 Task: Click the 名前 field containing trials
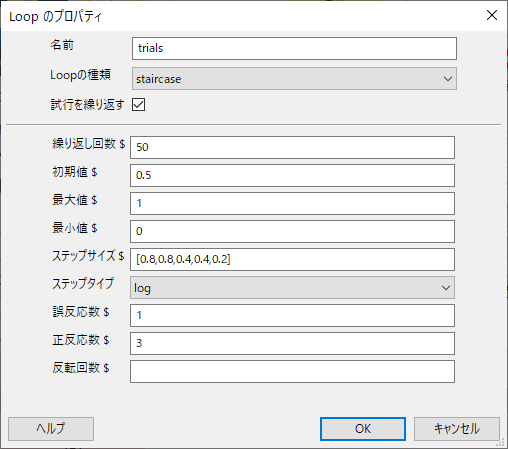tap(294, 49)
